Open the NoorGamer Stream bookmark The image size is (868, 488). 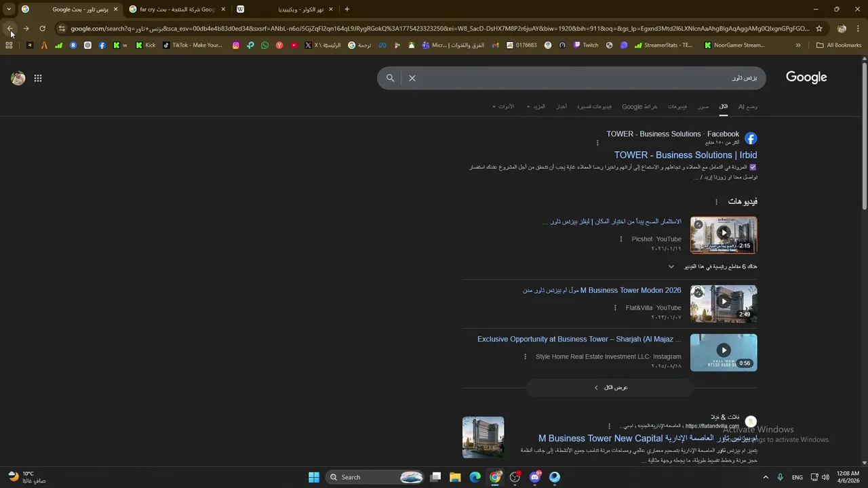point(734,45)
